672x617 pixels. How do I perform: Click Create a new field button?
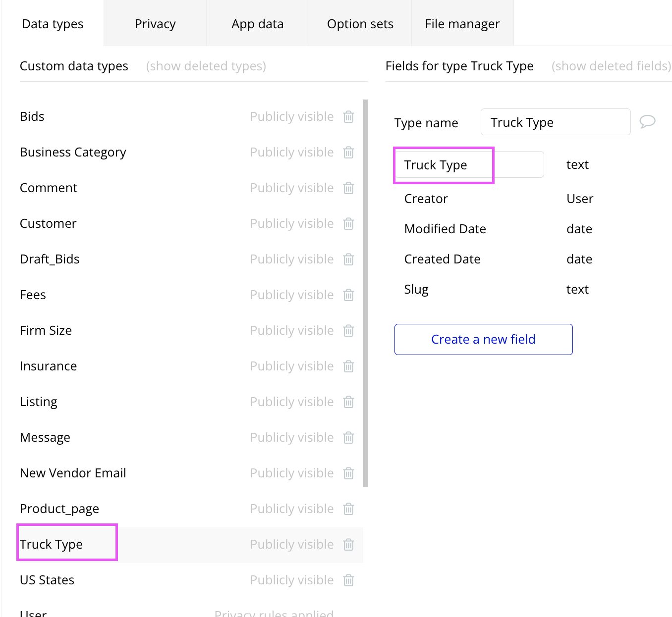point(483,339)
